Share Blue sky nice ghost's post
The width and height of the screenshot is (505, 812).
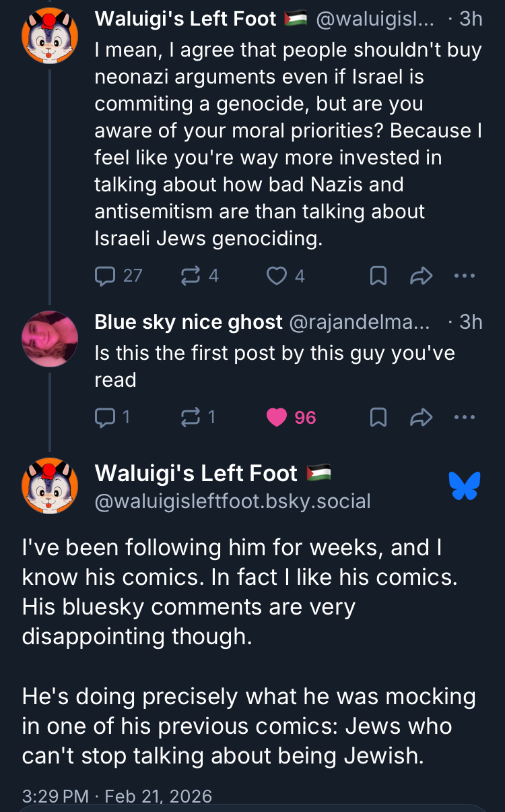tap(421, 418)
